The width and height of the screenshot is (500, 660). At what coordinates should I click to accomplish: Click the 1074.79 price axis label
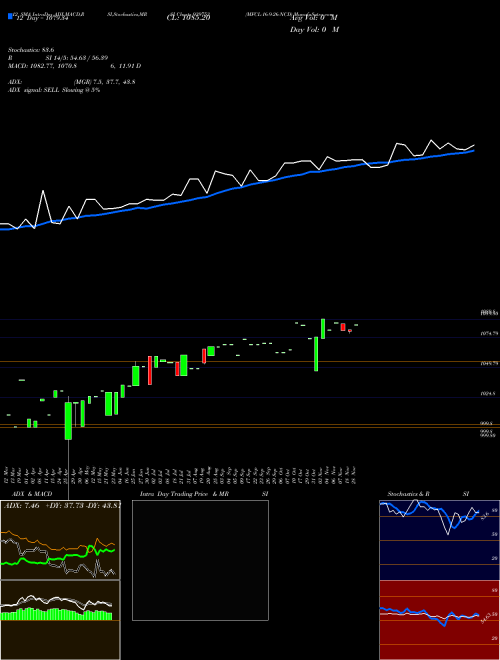(x=489, y=333)
